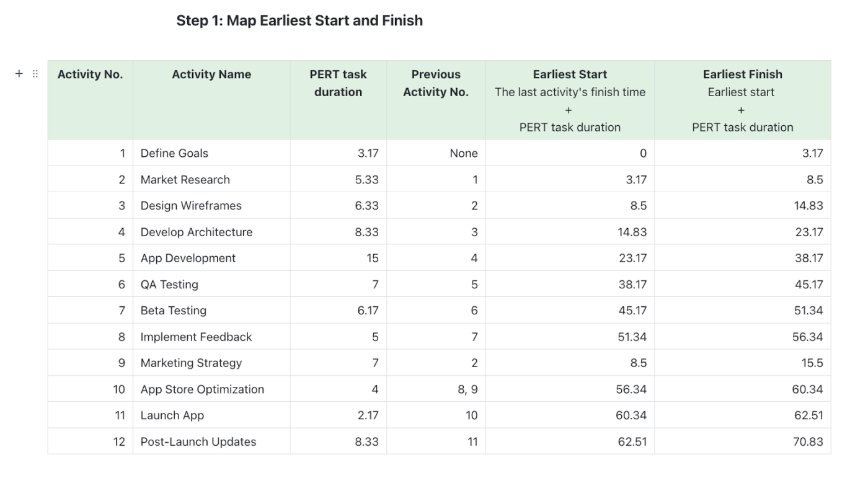
Task: Select the '8, 9' previous activity cell
Action: coord(436,389)
